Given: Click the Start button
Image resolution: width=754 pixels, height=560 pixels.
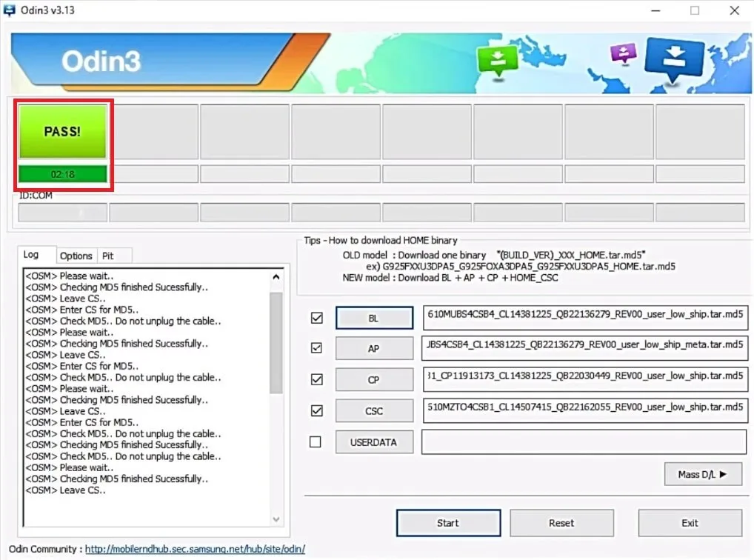Looking at the screenshot, I should click(448, 523).
